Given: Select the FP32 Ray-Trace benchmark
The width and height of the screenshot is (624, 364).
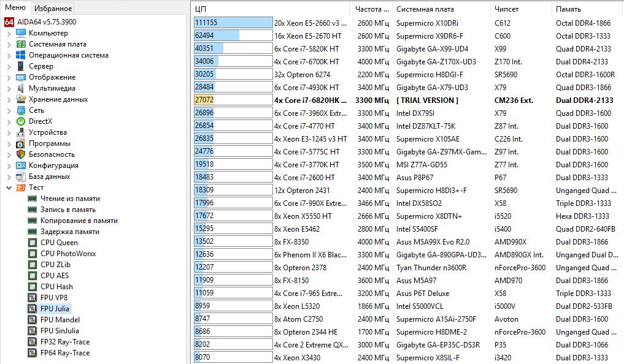Looking at the screenshot, I should tap(65, 342).
